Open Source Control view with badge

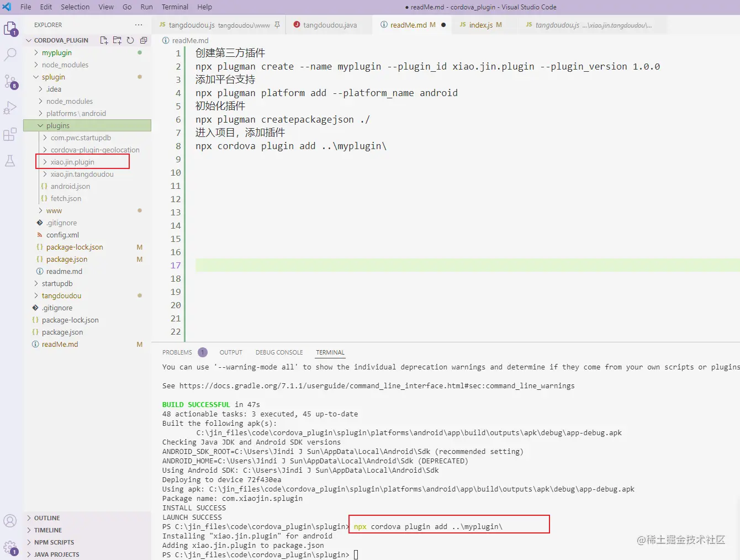coord(10,82)
